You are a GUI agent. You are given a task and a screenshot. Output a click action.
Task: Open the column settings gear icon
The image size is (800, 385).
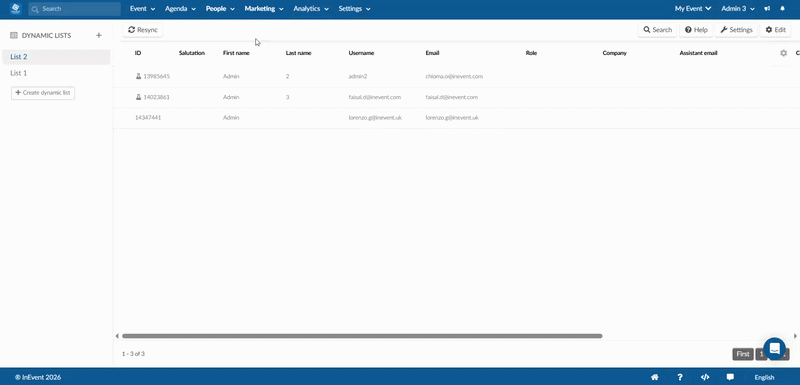pos(784,53)
